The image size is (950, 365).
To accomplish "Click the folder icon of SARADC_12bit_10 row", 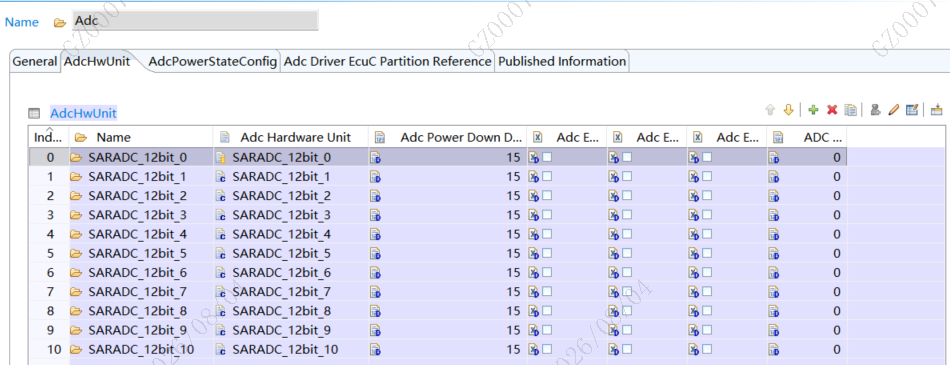I will tap(76, 350).
